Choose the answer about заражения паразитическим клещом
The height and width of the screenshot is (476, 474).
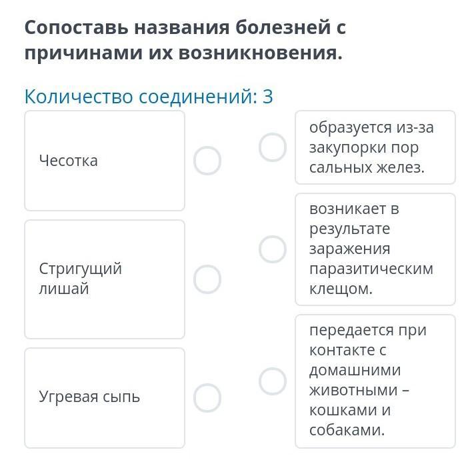pyautogui.click(x=375, y=249)
